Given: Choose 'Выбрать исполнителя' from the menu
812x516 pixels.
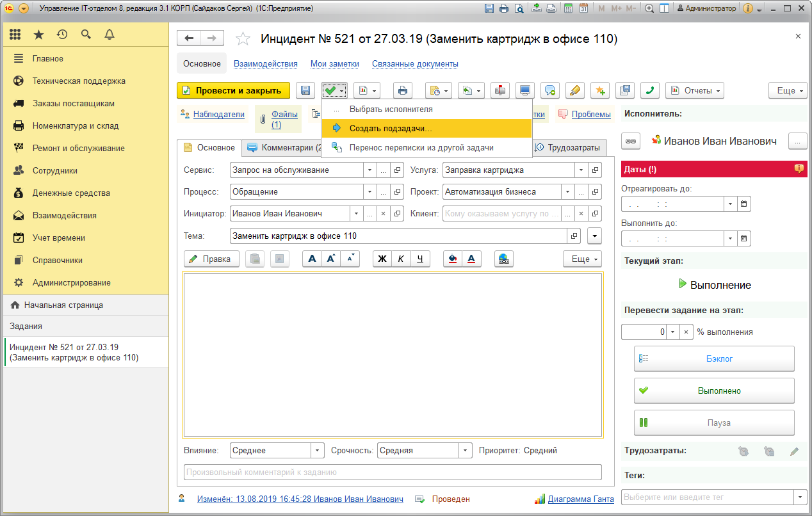Looking at the screenshot, I should 427,109.
